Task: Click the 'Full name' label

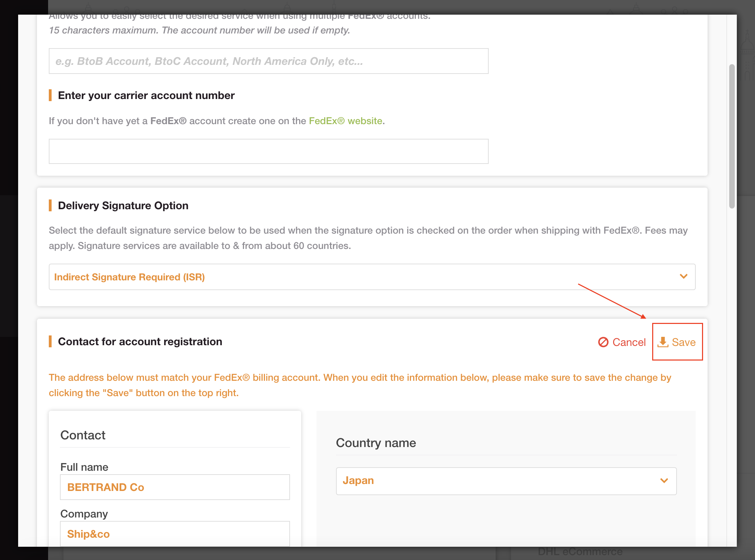Action: click(84, 467)
